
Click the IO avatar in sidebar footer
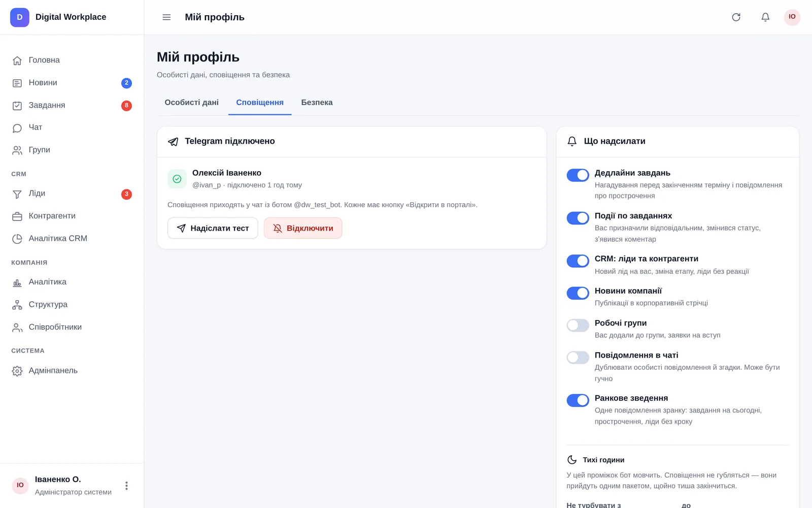pyautogui.click(x=20, y=486)
